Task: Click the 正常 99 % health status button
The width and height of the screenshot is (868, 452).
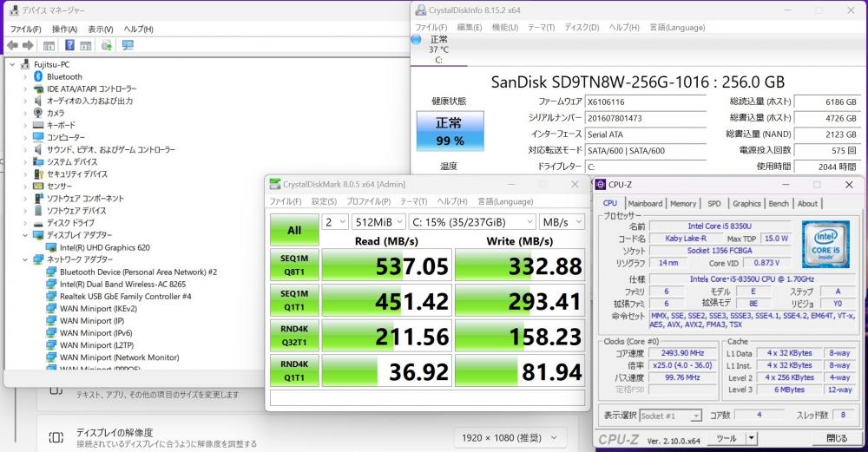Action: coord(450,131)
